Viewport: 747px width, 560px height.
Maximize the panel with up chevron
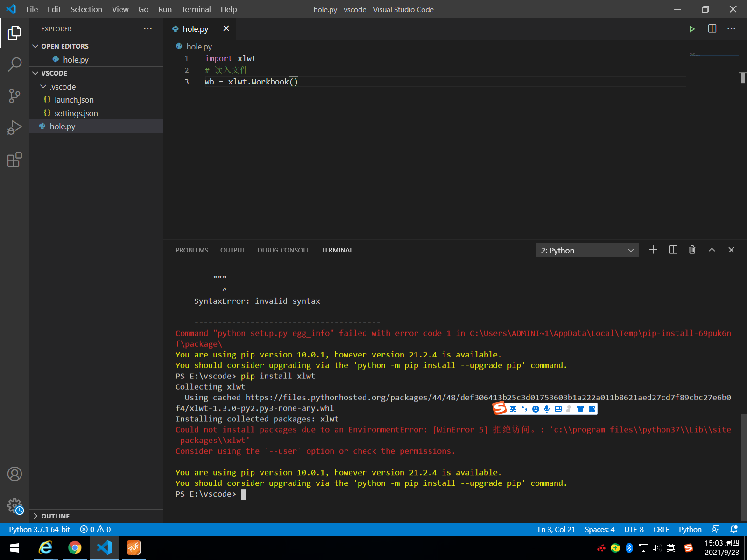pyautogui.click(x=712, y=250)
